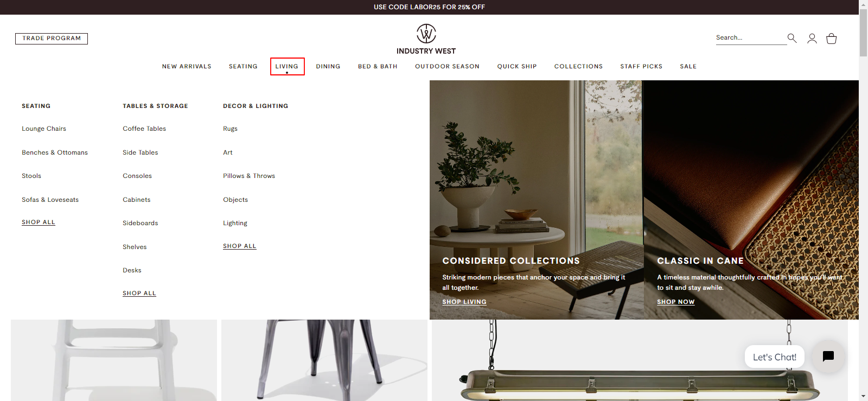
Task: Focus the Search input field
Action: click(751, 38)
